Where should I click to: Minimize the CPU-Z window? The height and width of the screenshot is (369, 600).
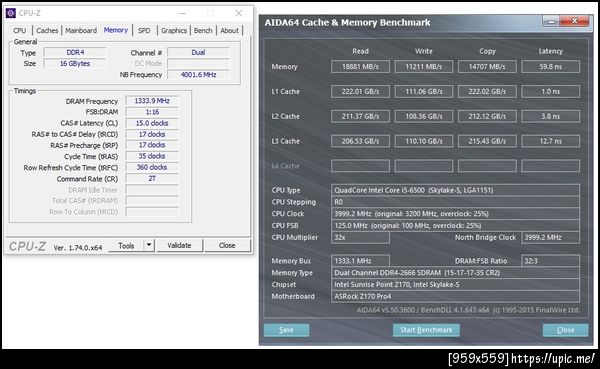click(x=183, y=13)
